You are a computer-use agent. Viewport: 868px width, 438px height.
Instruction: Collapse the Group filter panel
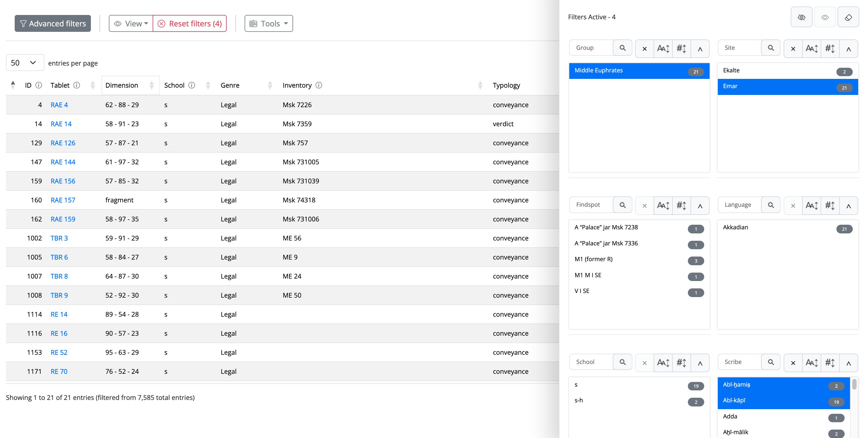[700, 48]
